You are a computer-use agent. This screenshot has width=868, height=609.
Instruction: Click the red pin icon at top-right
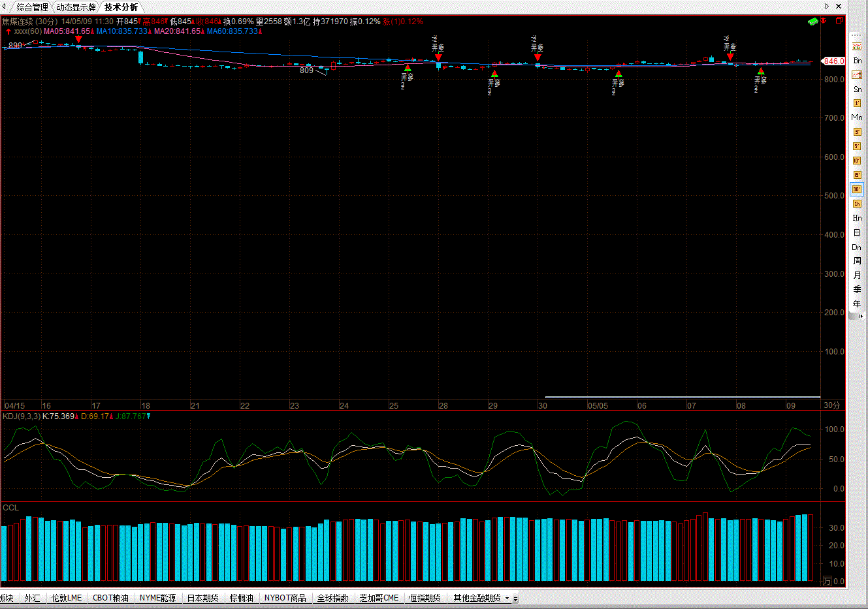click(824, 21)
